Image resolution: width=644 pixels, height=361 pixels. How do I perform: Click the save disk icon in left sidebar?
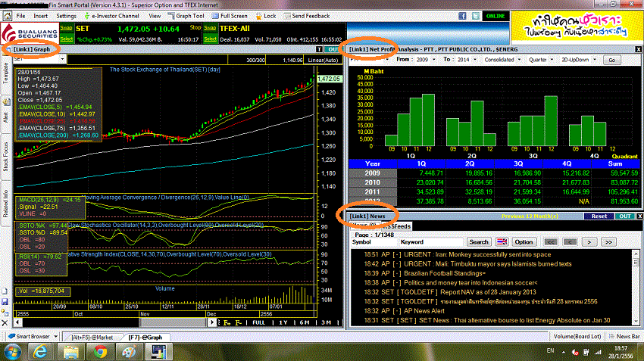(x=5, y=302)
